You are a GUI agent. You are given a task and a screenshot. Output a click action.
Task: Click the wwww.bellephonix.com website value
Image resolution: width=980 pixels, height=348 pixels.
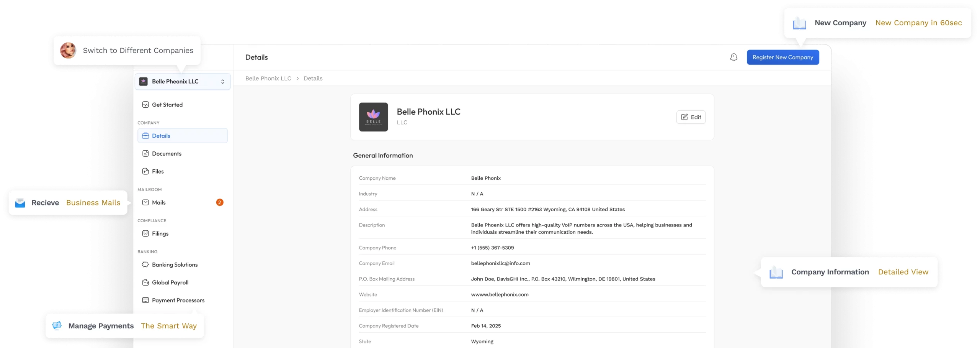pyautogui.click(x=500, y=295)
